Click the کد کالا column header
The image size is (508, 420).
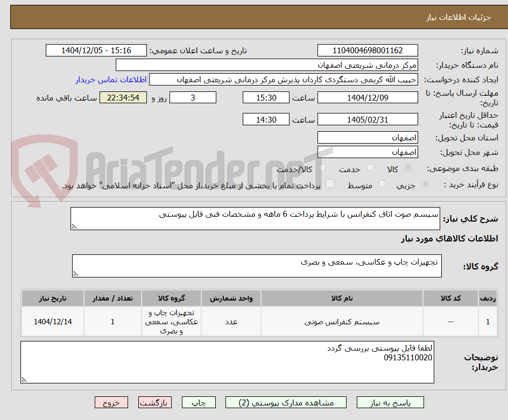pos(450,298)
